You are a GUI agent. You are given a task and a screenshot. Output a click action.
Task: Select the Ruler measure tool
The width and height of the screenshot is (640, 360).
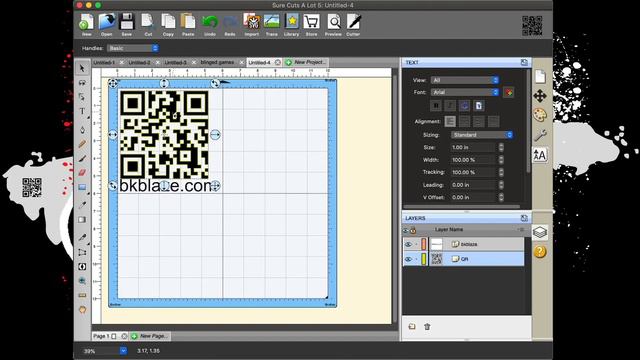82,295
